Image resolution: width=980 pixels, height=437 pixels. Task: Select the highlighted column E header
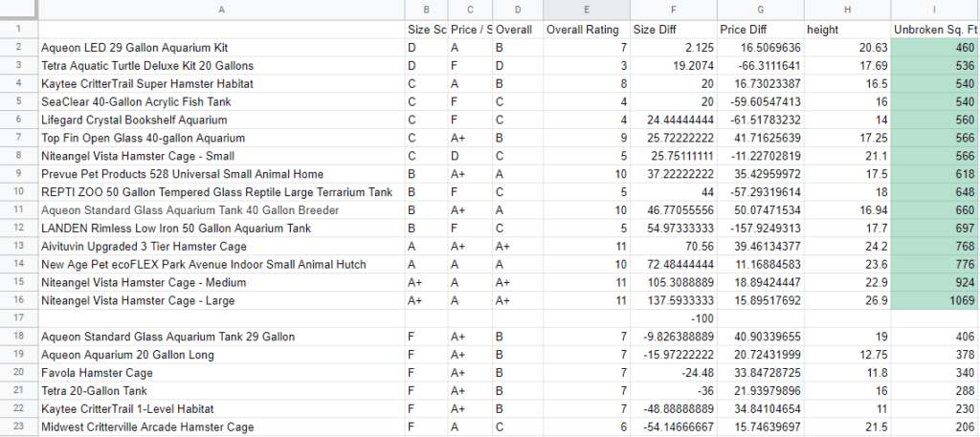pos(586,9)
